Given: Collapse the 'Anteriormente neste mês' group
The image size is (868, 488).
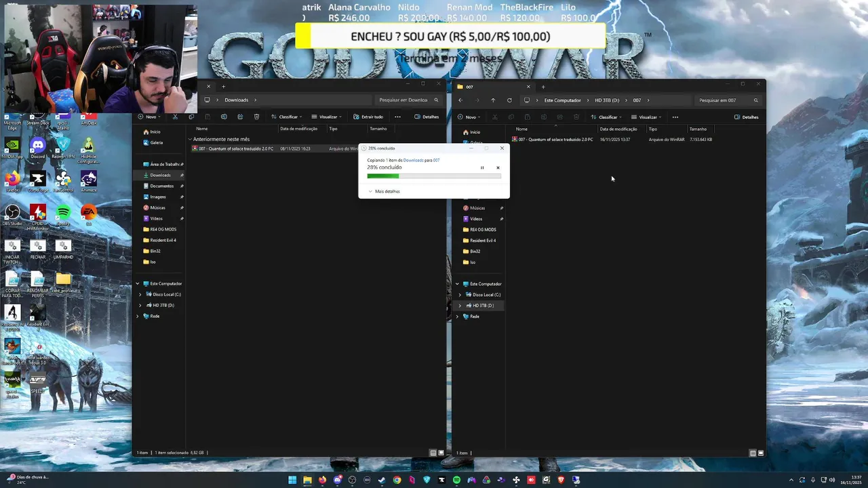Looking at the screenshot, I should 191,139.
